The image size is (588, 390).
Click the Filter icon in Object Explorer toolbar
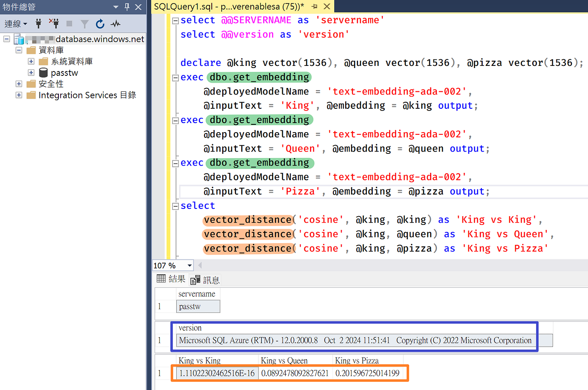click(x=85, y=24)
